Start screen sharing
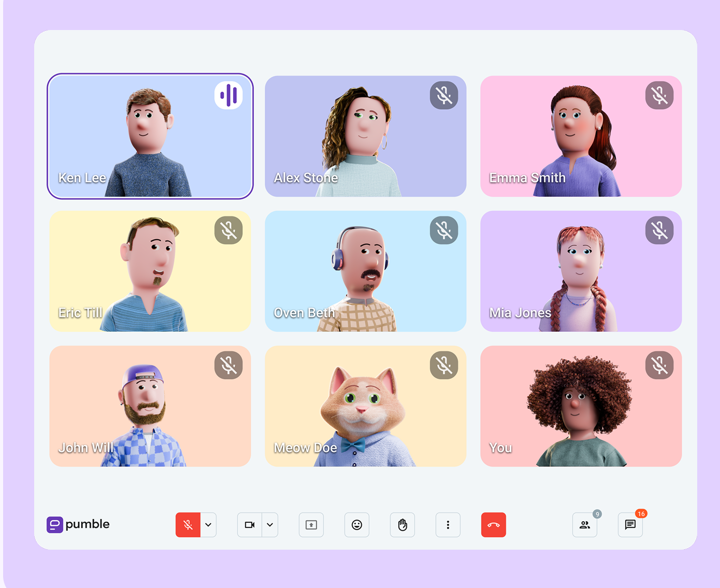Viewport: 720px width, 588px height. click(311, 524)
